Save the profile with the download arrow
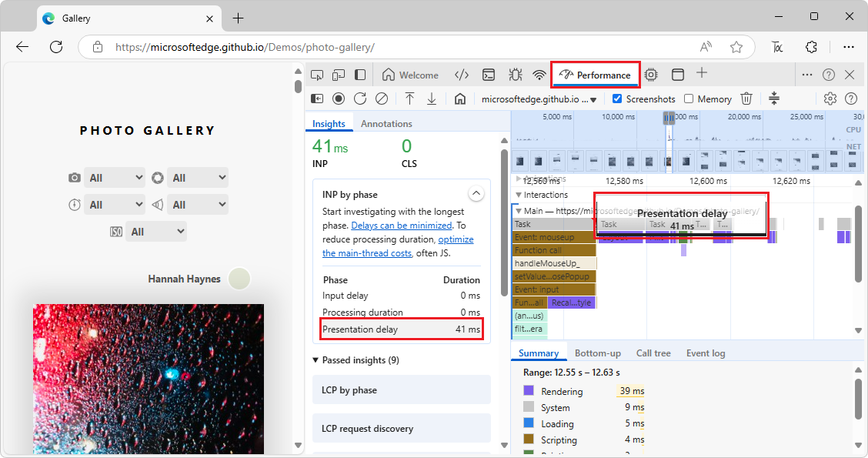868x458 pixels. [432, 99]
